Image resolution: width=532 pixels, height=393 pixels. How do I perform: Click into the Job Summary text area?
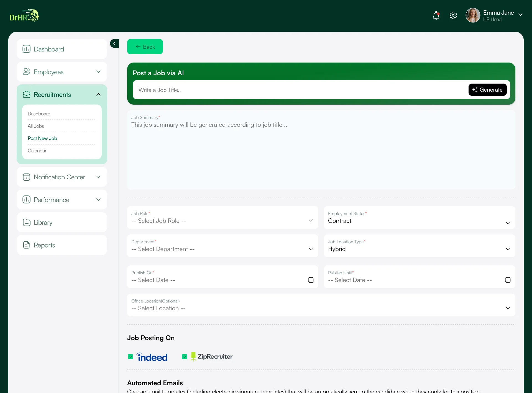click(x=321, y=150)
